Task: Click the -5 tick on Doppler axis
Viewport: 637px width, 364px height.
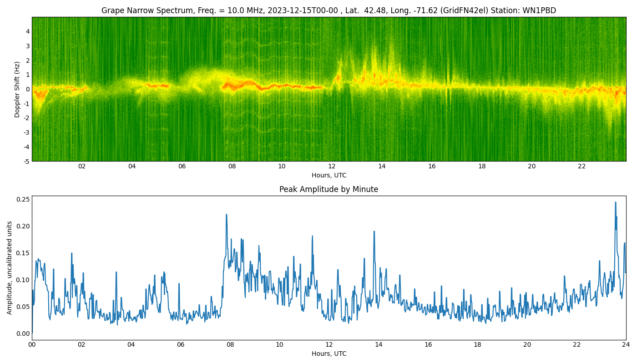Action: point(26,161)
